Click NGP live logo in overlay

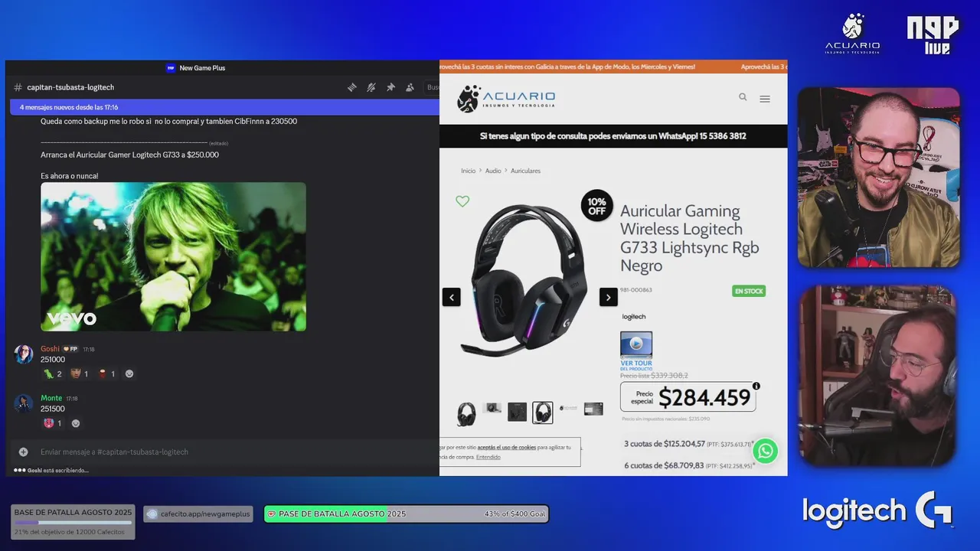(933, 35)
